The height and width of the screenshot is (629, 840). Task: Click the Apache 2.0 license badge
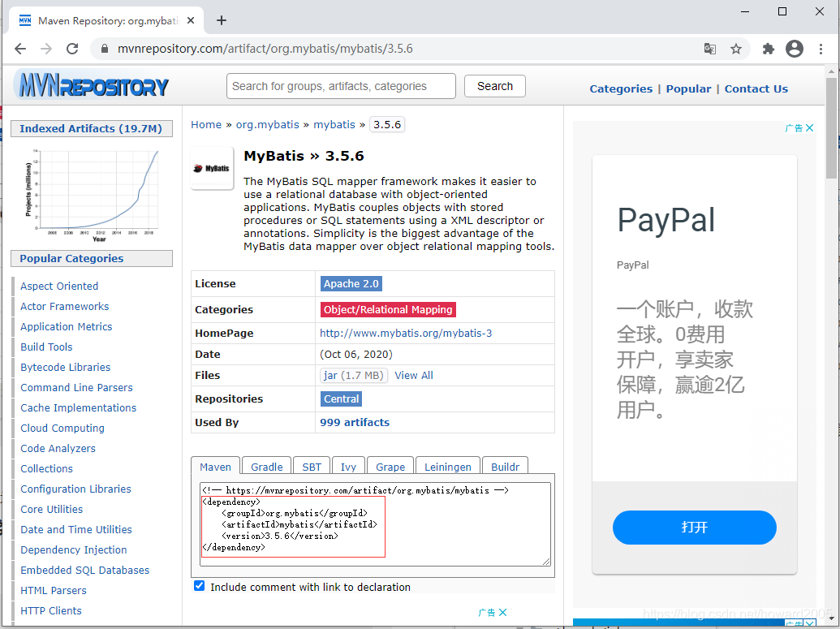[351, 283]
